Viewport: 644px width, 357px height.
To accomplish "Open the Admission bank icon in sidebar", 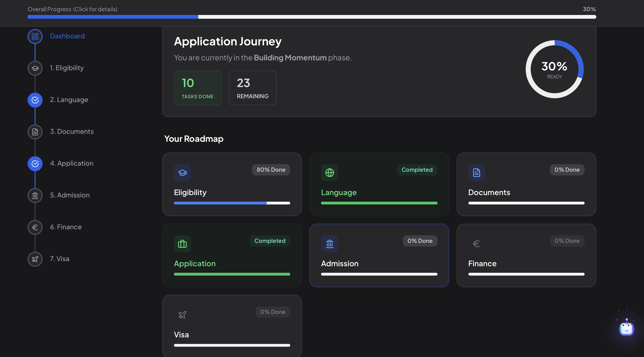I will click(x=35, y=195).
